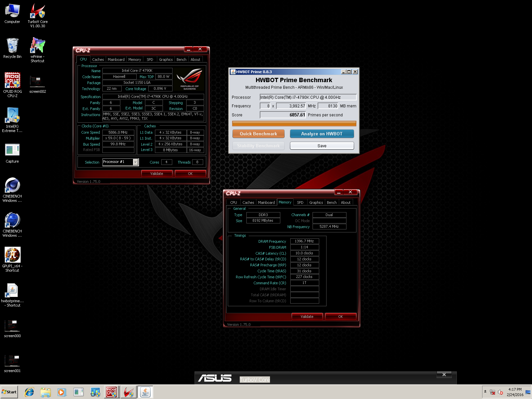Click the ROG Republic of Gamers logo

[190, 79]
